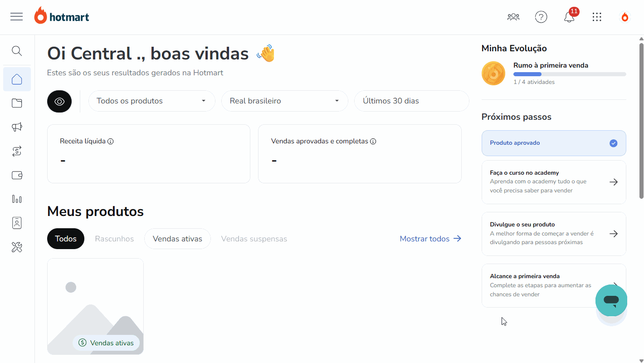Open the Products folder icon
This screenshot has width=644, height=363.
17,103
